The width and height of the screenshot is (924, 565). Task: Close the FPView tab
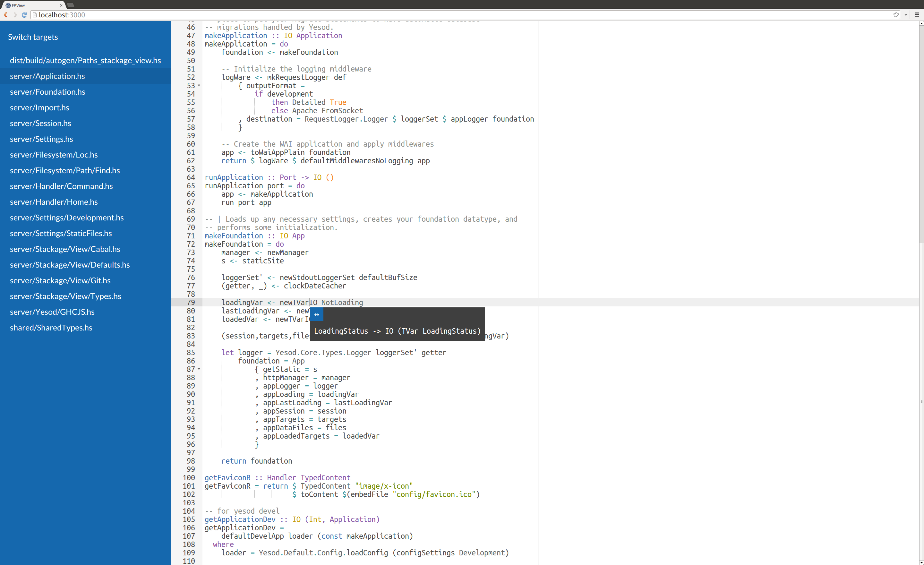61,5
